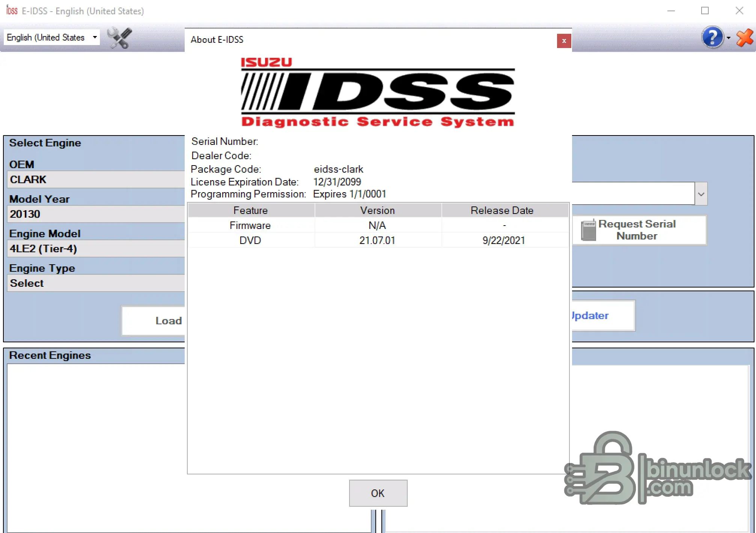The image size is (756, 533).
Task: Open the English (United States) language dropdown
Action: pos(52,38)
